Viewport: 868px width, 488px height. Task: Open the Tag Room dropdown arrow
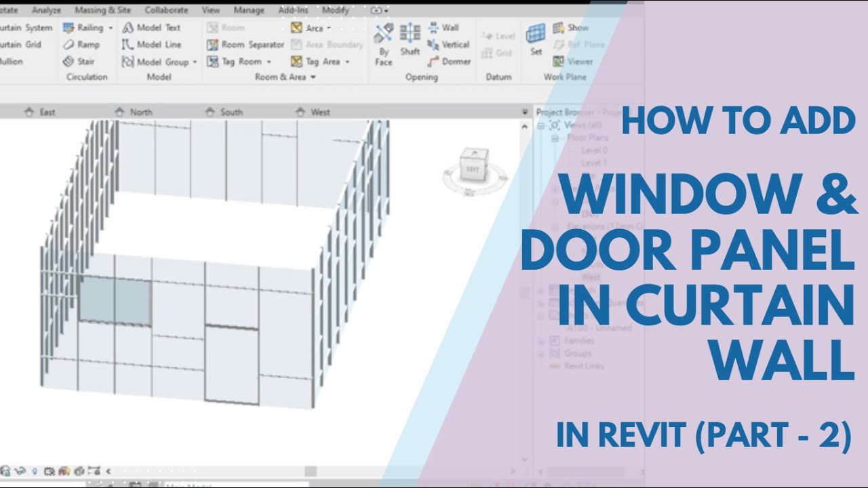pyautogui.click(x=269, y=62)
